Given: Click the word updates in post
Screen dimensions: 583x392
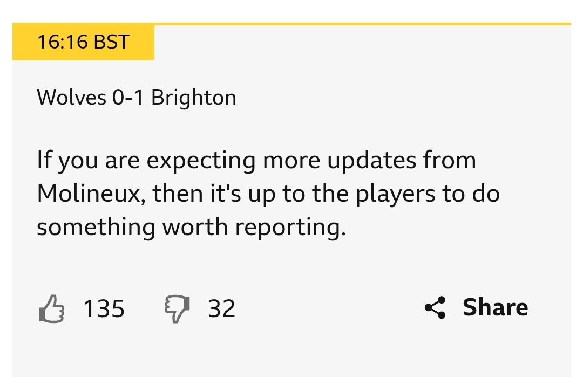Looking at the screenshot, I should (371, 162).
